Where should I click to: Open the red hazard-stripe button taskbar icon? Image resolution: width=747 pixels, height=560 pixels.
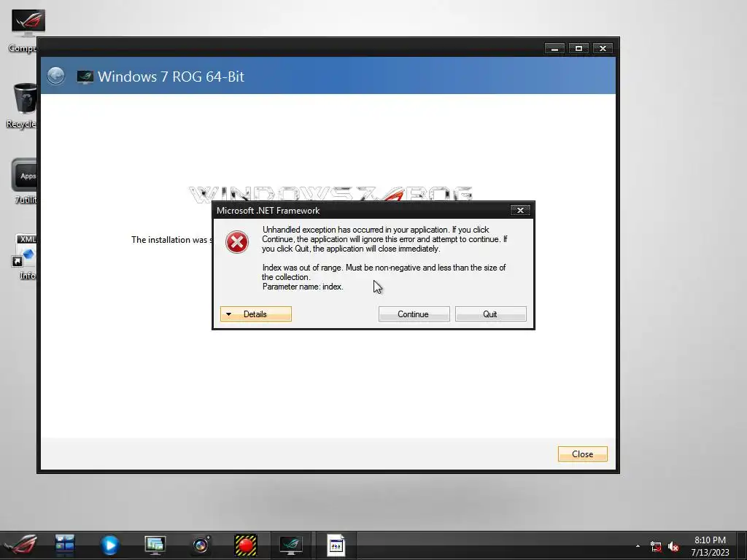246,545
